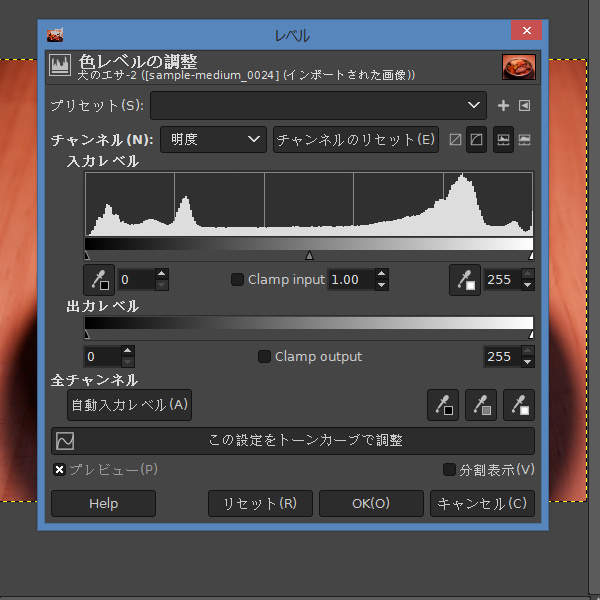Click the Help button
Viewport: 600px width, 600px height.
[x=103, y=504]
